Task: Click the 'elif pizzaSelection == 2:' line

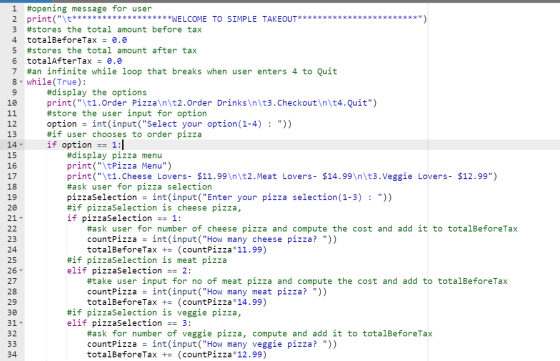Action: click(129, 270)
